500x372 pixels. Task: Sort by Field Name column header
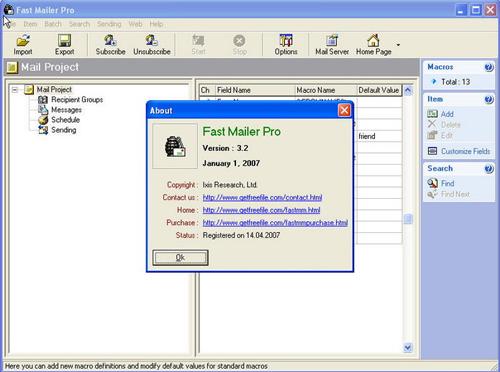click(255, 90)
